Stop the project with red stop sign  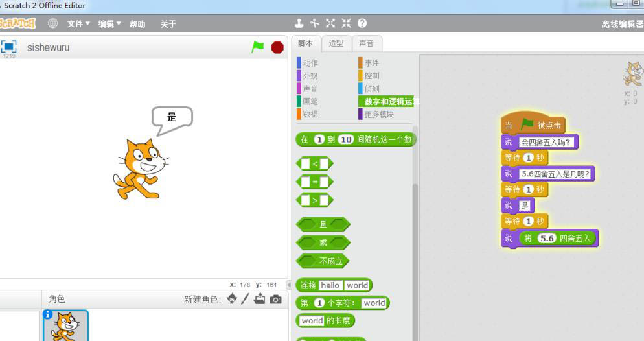[277, 48]
